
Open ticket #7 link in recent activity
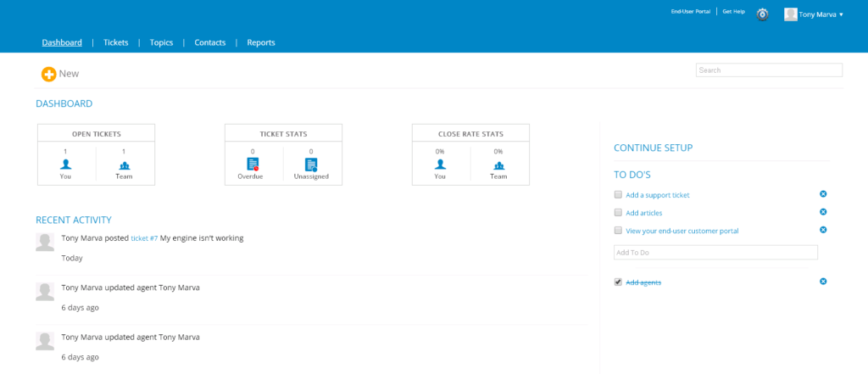click(x=144, y=238)
